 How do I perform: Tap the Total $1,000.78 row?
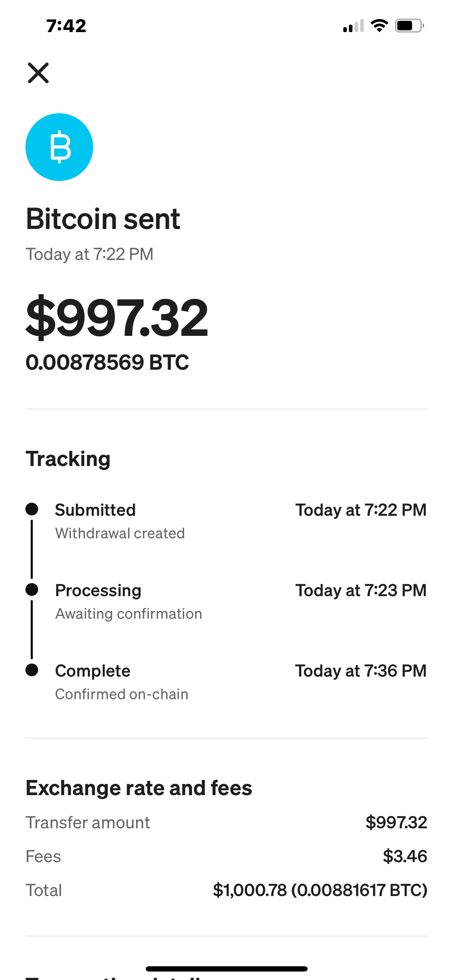(226, 890)
